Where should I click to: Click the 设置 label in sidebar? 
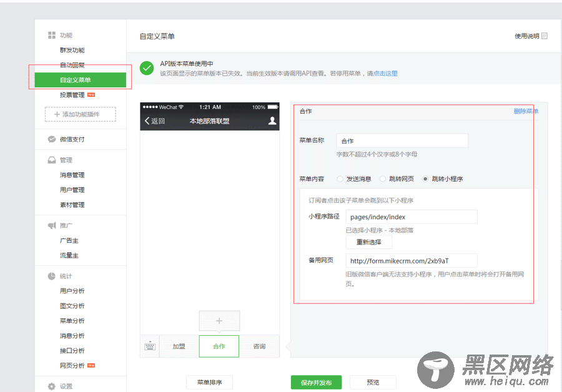pos(66,386)
